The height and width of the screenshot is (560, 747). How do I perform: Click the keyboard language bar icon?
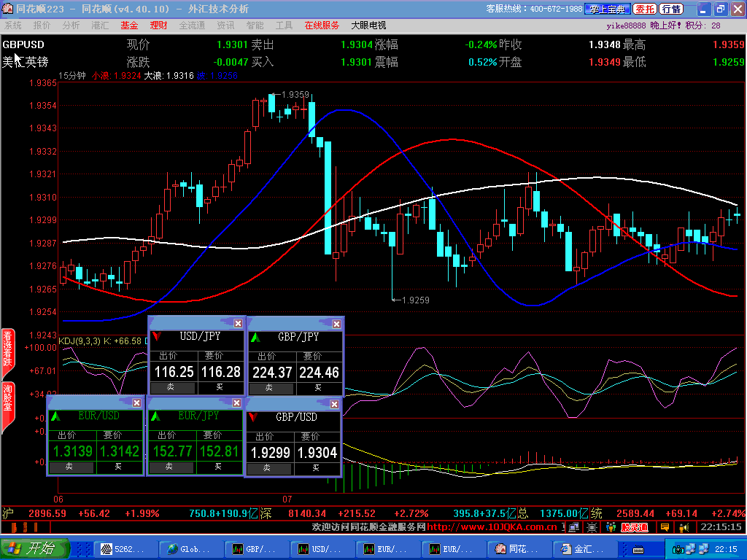tap(638, 550)
